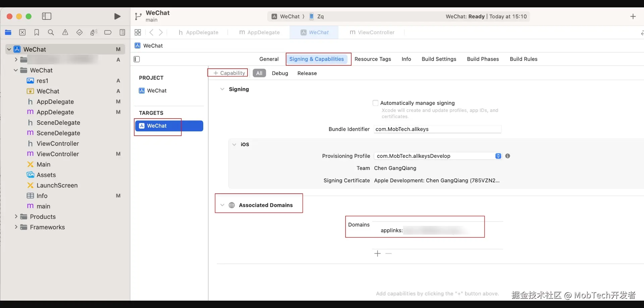Hide the project and targets list panel icon
644x308 pixels.
tap(137, 59)
